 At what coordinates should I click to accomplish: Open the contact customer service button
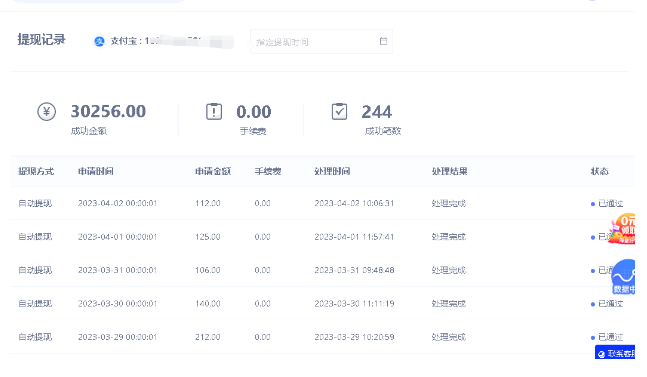(x=615, y=353)
